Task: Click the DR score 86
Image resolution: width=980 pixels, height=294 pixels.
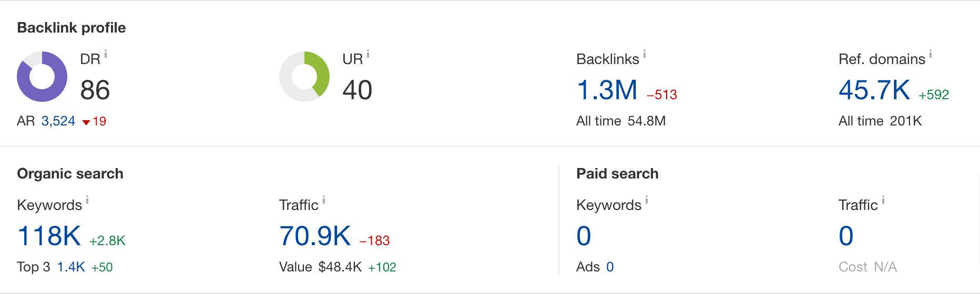Action: click(95, 90)
